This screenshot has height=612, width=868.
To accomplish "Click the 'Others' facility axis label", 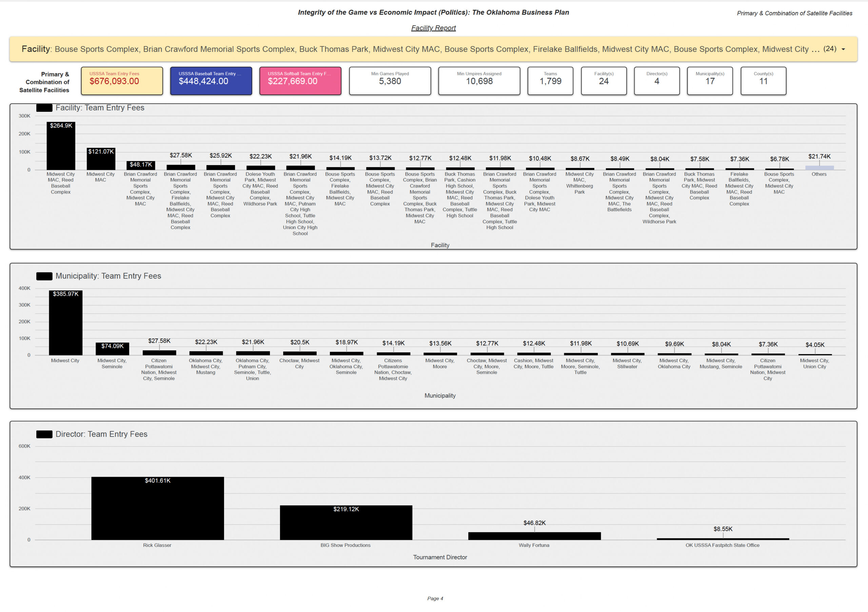I will tap(819, 174).
